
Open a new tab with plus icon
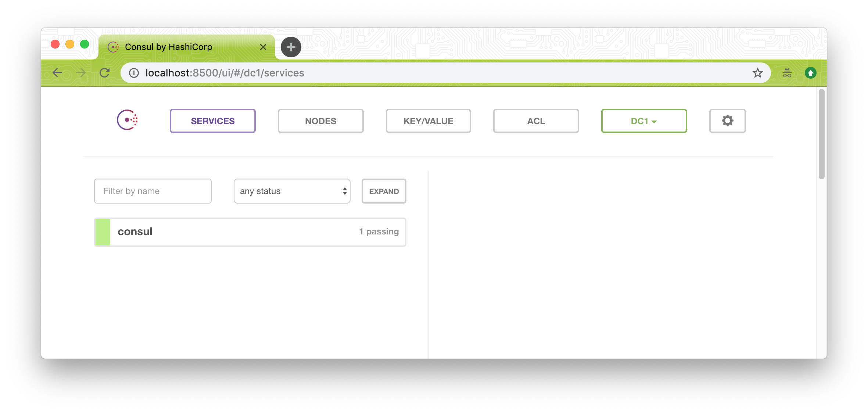pos(291,47)
